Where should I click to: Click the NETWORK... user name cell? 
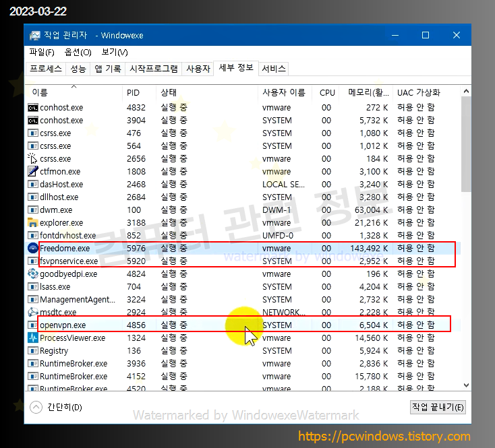(284, 313)
